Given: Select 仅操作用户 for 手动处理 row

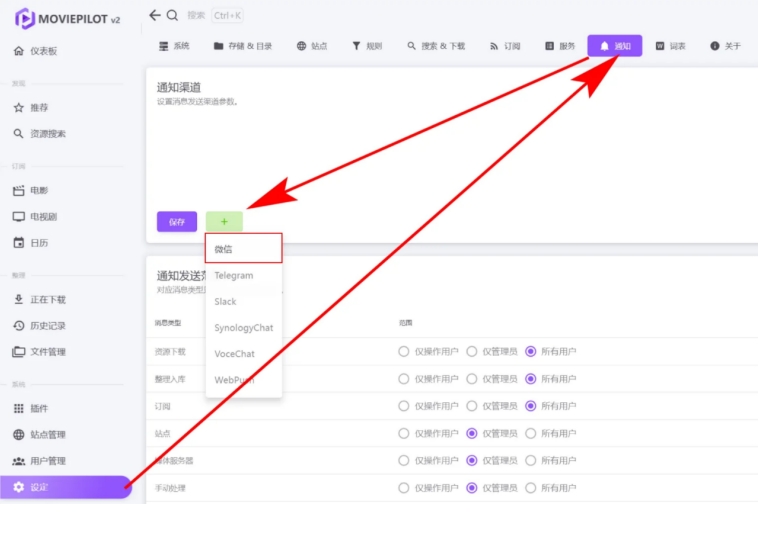Looking at the screenshot, I should pyautogui.click(x=403, y=488).
